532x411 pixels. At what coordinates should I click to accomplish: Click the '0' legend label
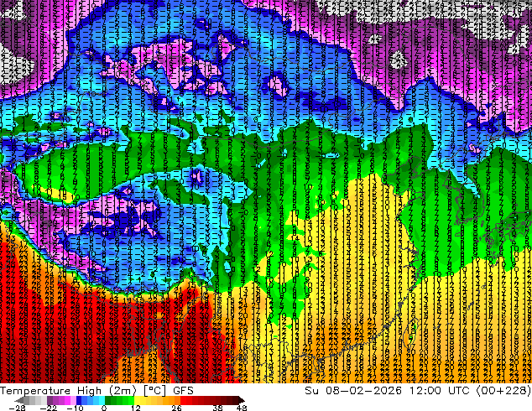point(104,408)
